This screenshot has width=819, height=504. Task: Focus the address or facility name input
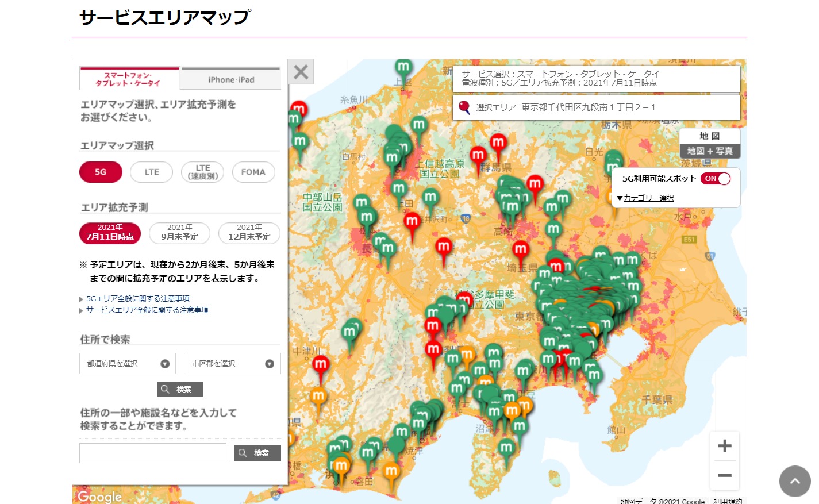[x=153, y=453]
